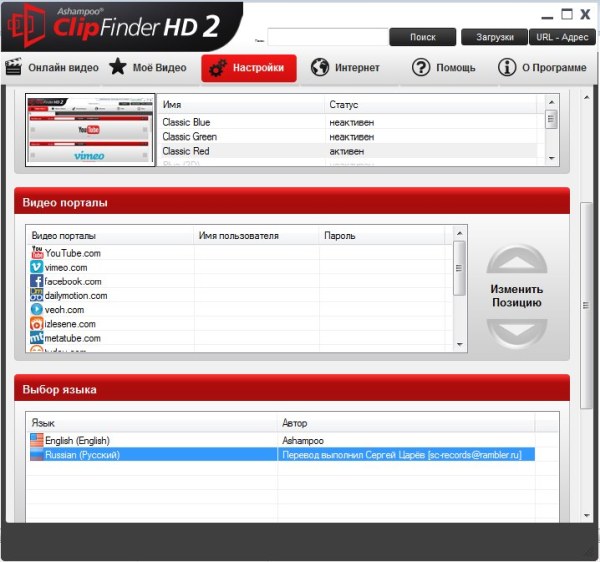This screenshot has height=562, width=600.
Task: Click the info icon of О Программе
Action: [x=507, y=67]
